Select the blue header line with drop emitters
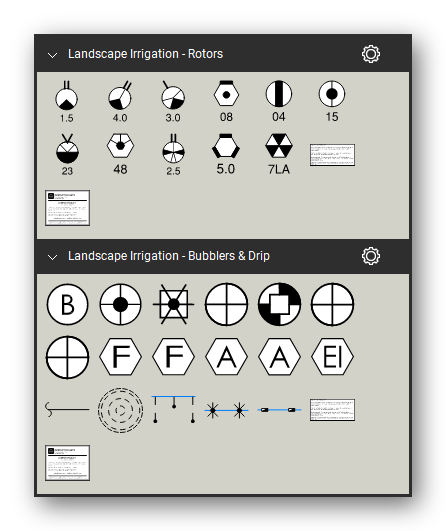The width and height of the screenshot is (446, 531). coord(173,409)
